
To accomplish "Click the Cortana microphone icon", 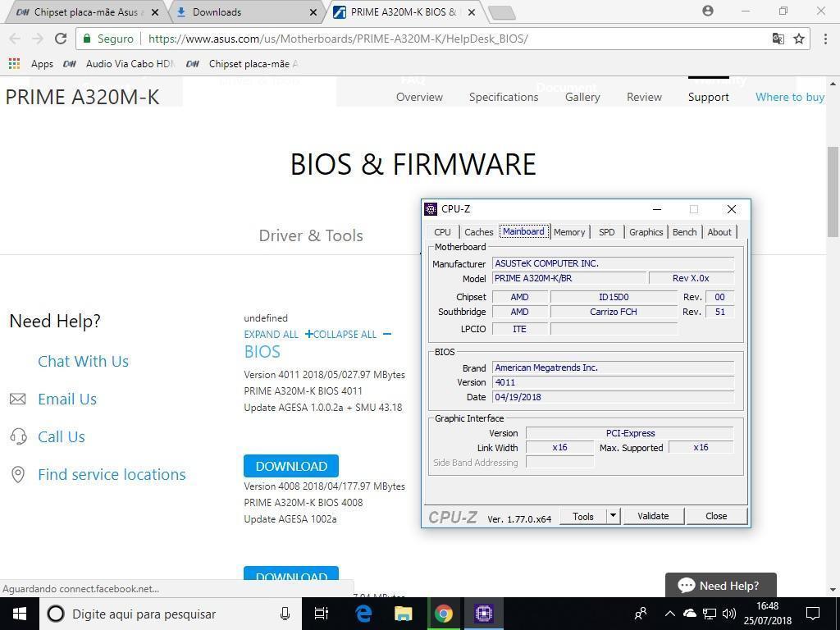I will 285,614.
